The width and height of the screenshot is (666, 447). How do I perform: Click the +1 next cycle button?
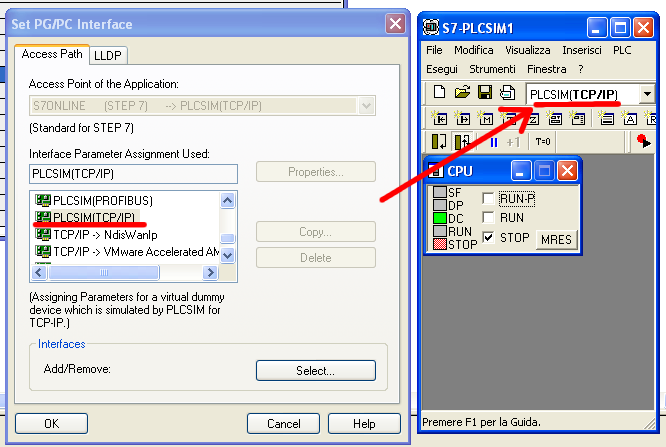(513, 142)
